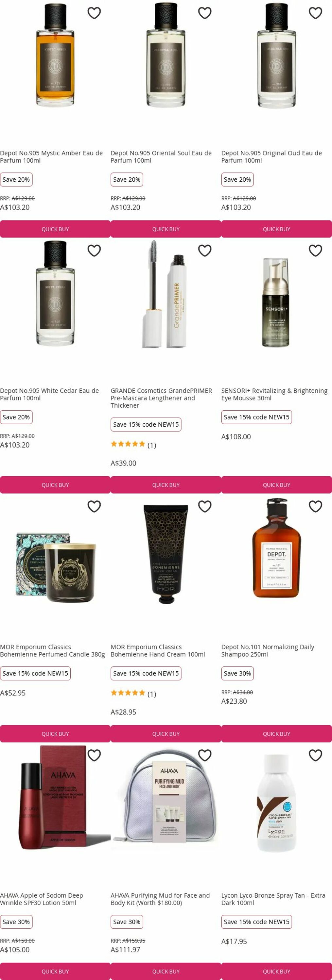Viewport: 332px width, 980px height.
Task: Save Original Oud perfume to wishlist
Action: coord(315,13)
